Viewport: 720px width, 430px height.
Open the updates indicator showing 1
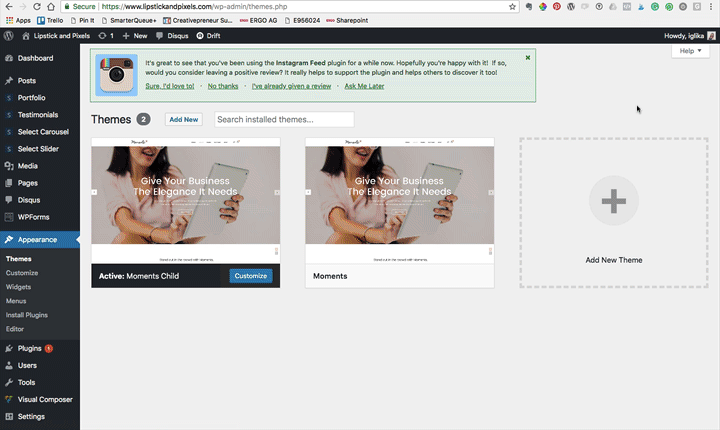coord(106,35)
